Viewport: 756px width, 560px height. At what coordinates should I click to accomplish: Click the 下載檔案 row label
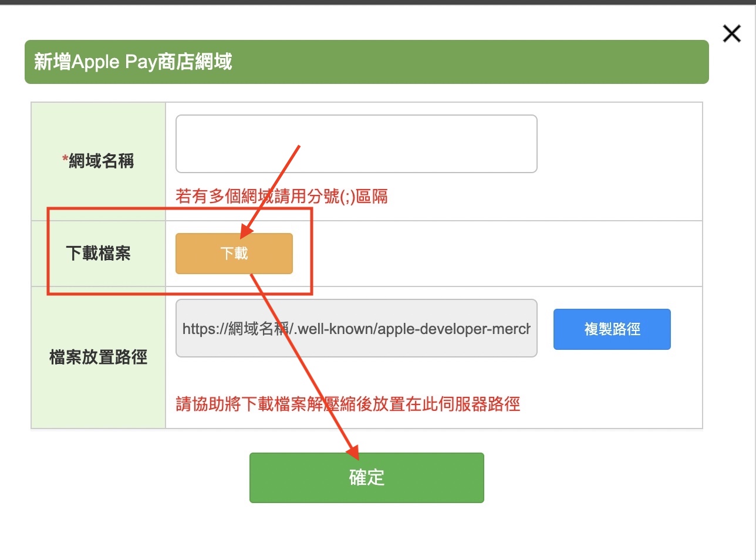tap(98, 254)
